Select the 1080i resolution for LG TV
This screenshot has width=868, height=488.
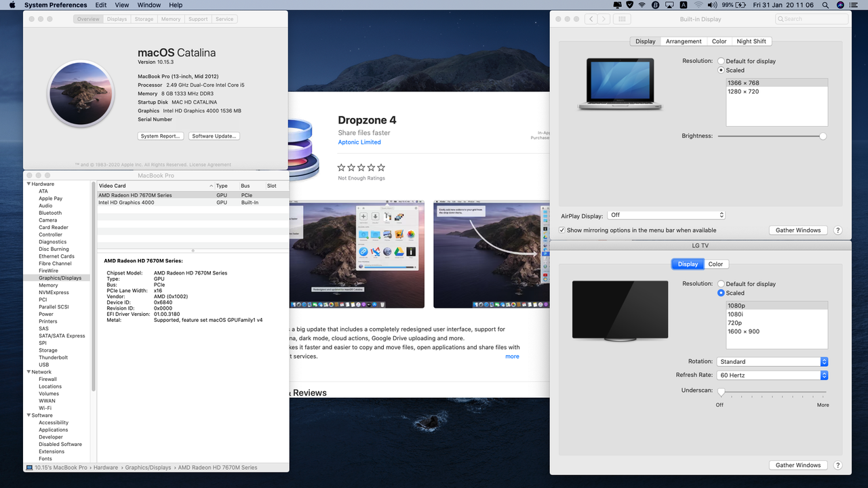pos(776,314)
